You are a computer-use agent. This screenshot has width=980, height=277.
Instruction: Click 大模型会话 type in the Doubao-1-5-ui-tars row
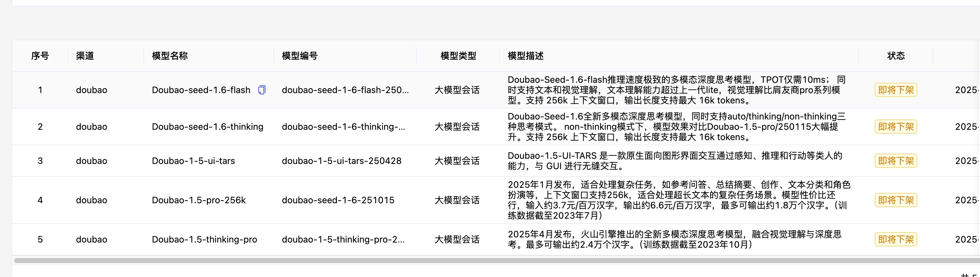[457, 161]
